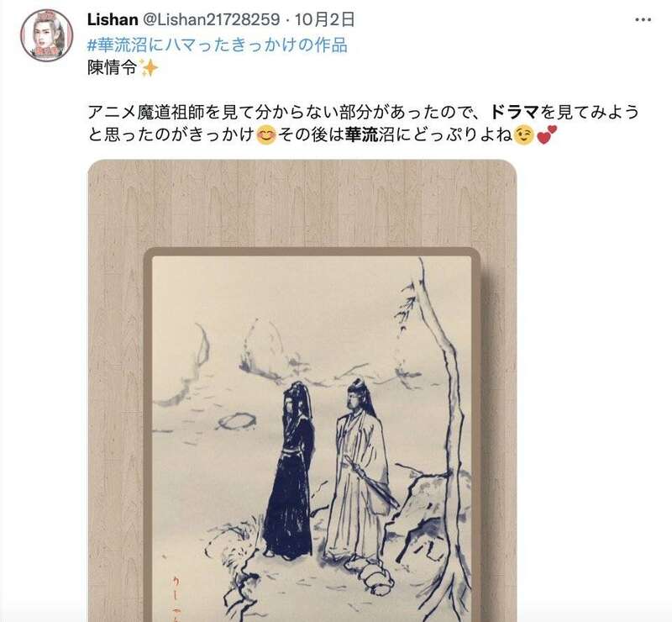Open the tweet's 10月2日 timestamp
The image size is (672, 622).
point(325,19)
